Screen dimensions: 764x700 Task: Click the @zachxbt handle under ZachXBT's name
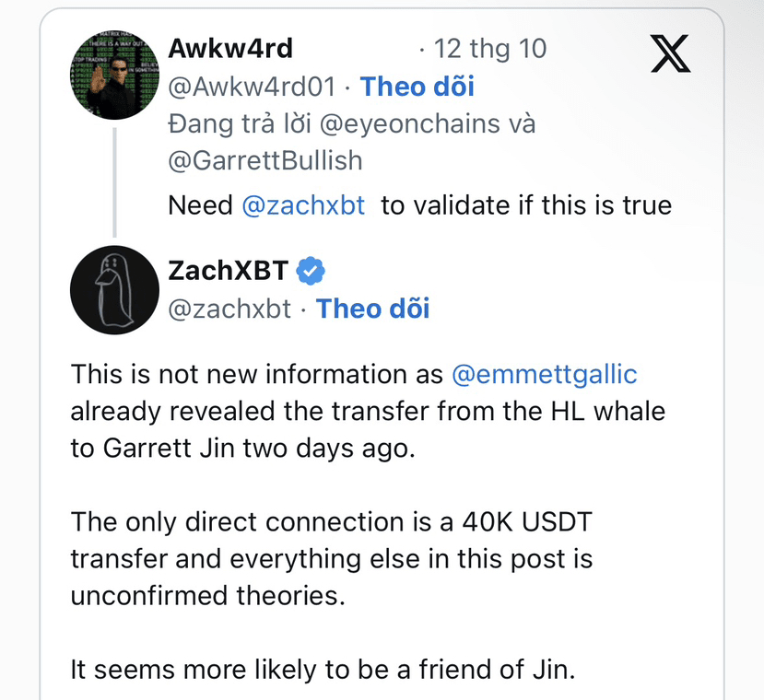coord(229,309)
